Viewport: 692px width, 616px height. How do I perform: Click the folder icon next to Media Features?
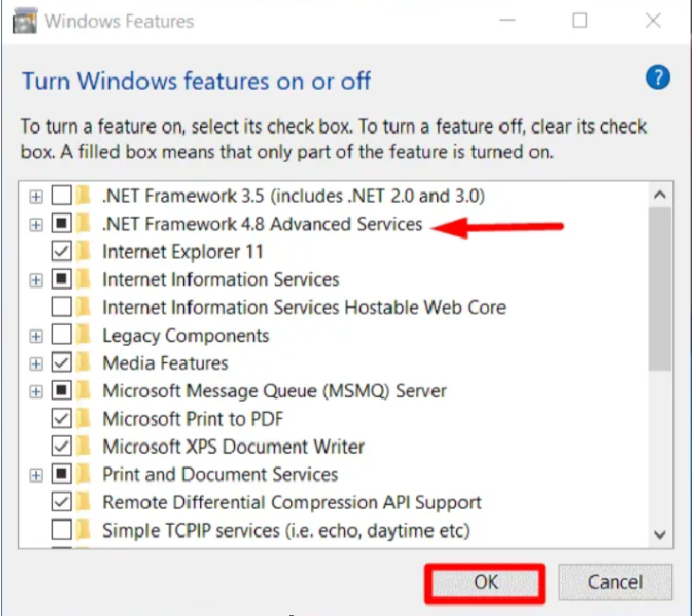[83, 363]
